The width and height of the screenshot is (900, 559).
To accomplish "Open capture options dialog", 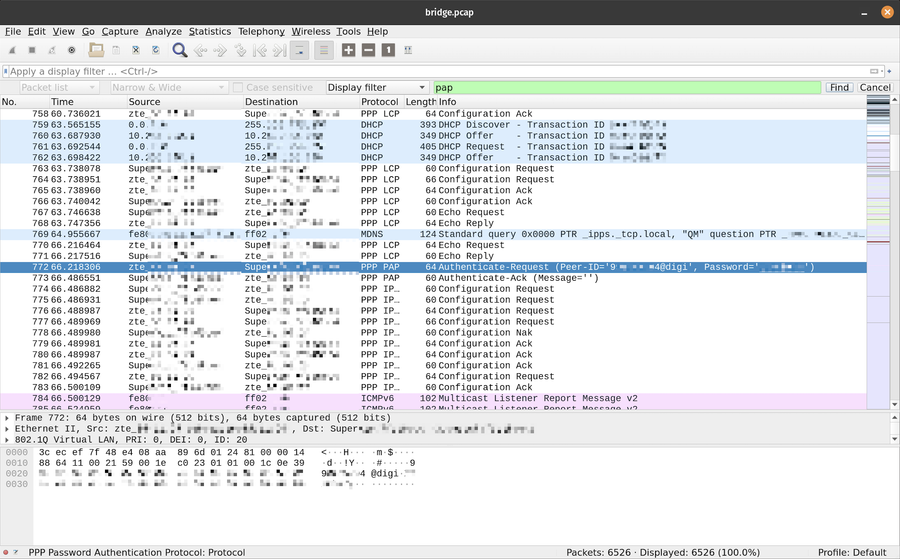I will [72, 51].
